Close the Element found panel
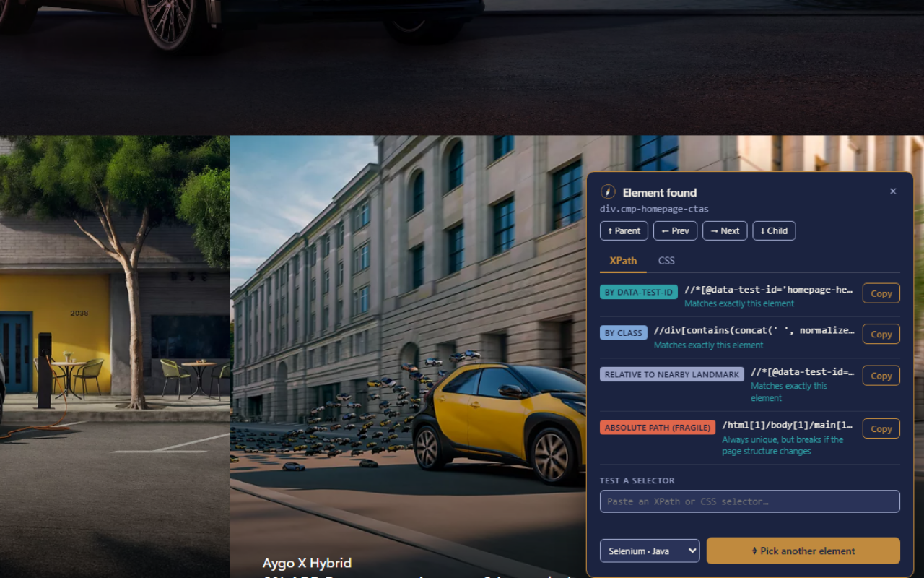Screen dimensions: 924x578 point(893,191)
